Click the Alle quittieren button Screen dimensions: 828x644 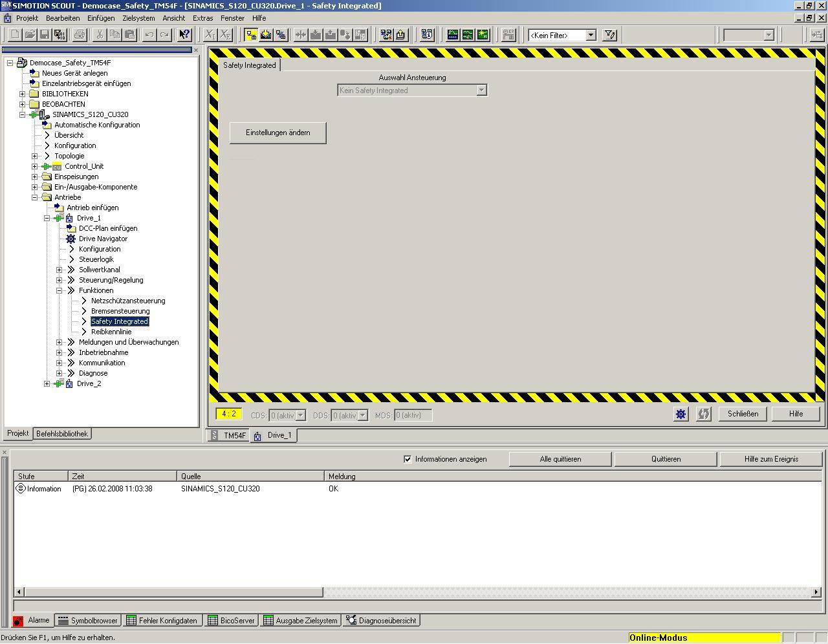[560, 459]
